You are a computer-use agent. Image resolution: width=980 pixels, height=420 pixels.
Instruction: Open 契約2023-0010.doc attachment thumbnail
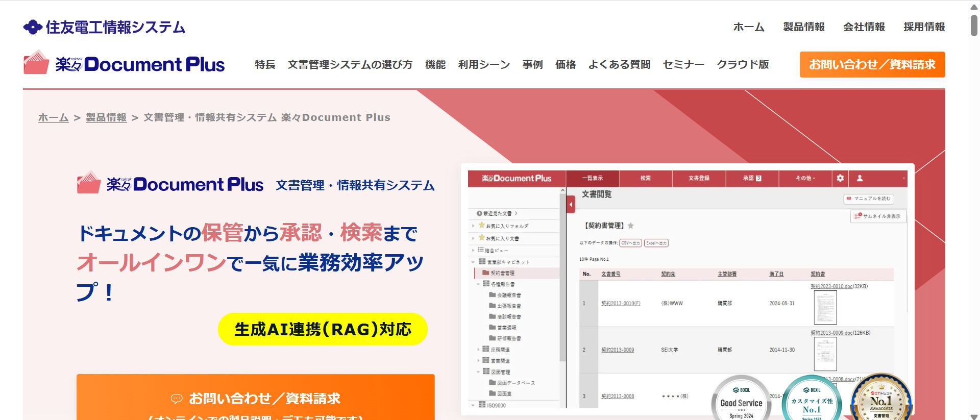(825, 307)
